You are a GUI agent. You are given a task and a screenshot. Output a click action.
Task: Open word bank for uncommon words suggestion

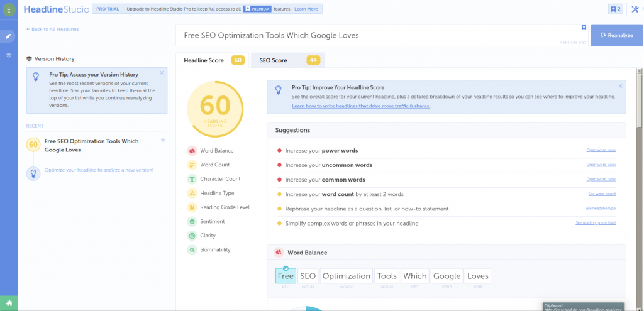click(x=601, y=165)
